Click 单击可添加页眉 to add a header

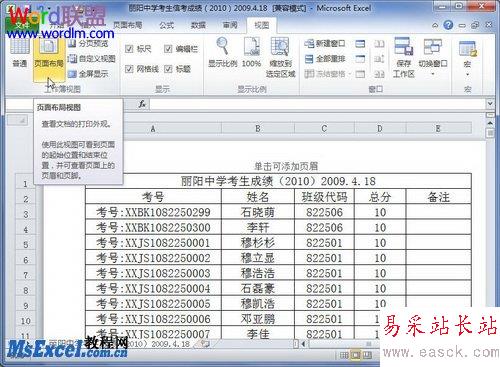point(286,166)
